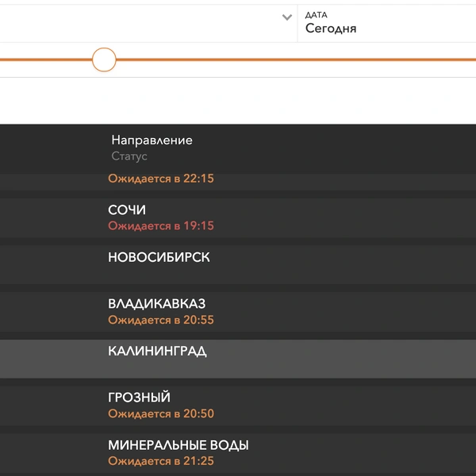Click the round time slider handle
The width and height of the screenshot is (476, 476).
coord(104,59)
